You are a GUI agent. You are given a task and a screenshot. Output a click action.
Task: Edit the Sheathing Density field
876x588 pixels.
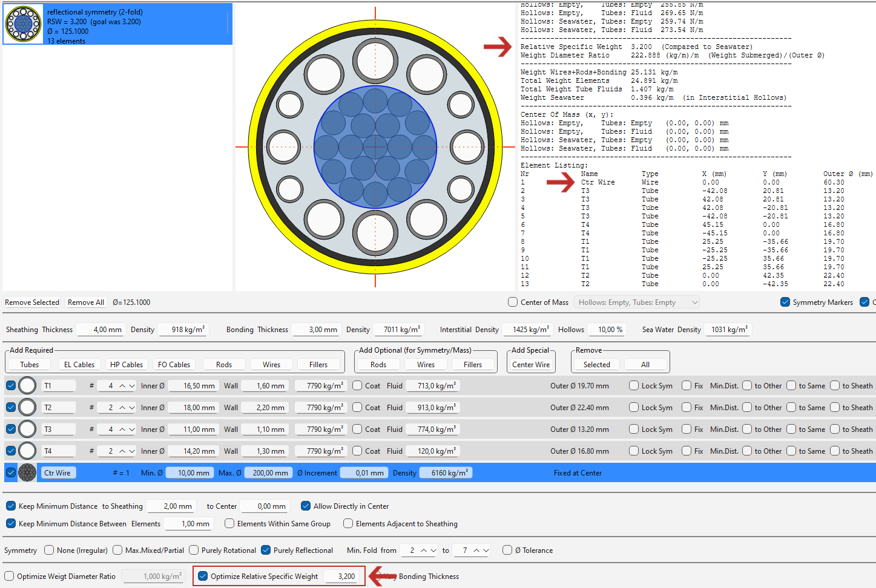pyautogui.click(x=183, y=329)
